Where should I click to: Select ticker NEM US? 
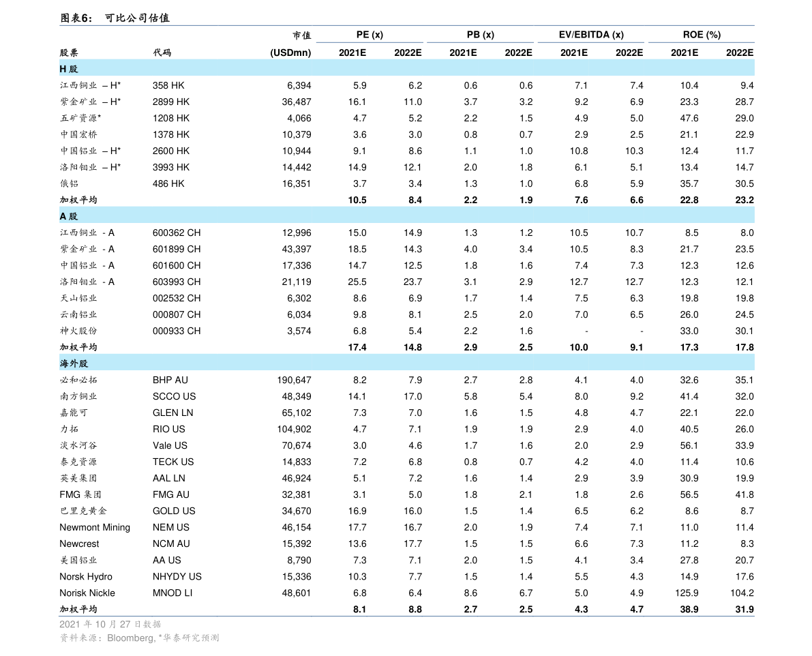(x=171, y=528)
